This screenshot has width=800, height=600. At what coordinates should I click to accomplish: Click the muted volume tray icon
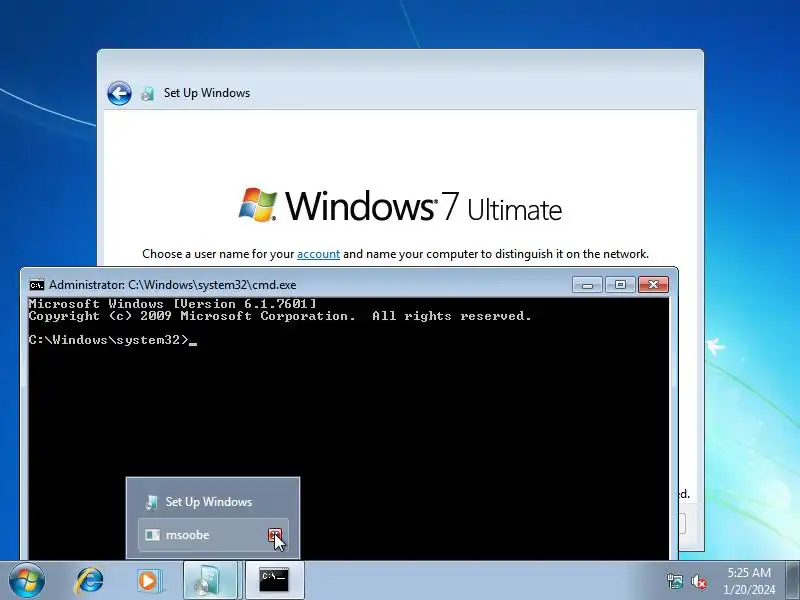[698, 581]
